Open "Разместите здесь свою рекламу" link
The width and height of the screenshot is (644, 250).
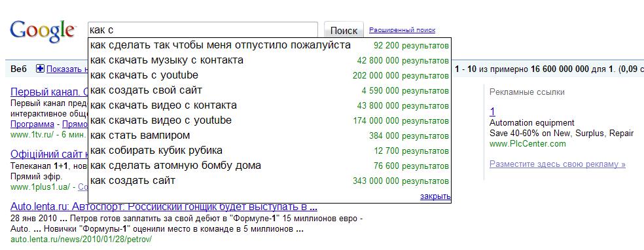(558, 164)
